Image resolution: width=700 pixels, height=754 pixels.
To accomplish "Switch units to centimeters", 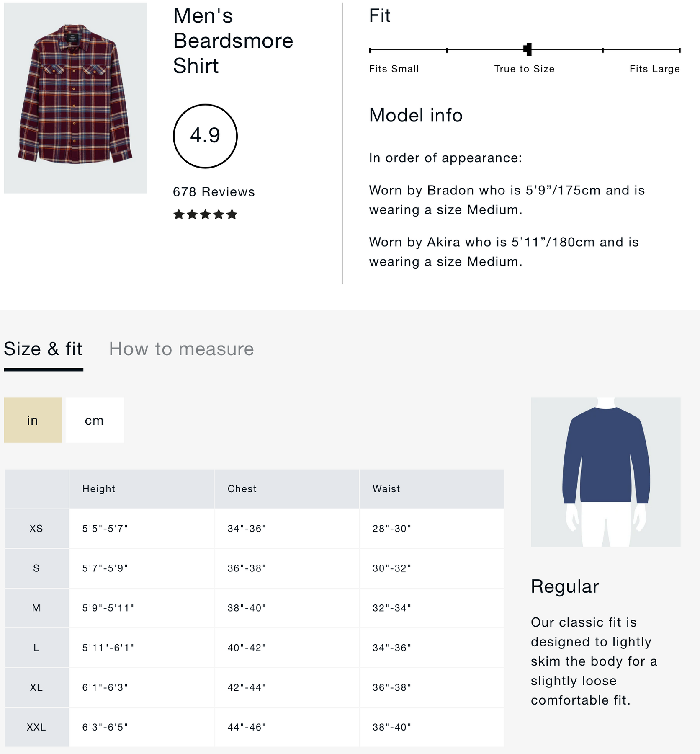I will 95,420.
